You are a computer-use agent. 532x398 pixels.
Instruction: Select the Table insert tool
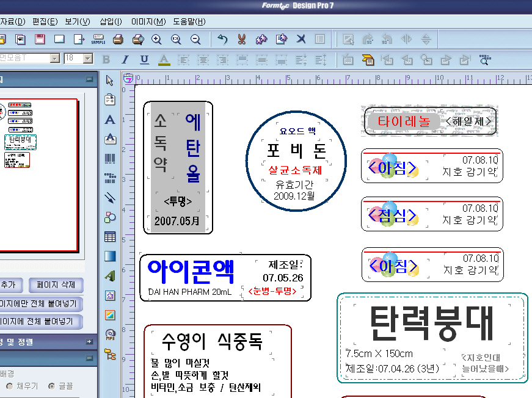click(x=109, y=237)
